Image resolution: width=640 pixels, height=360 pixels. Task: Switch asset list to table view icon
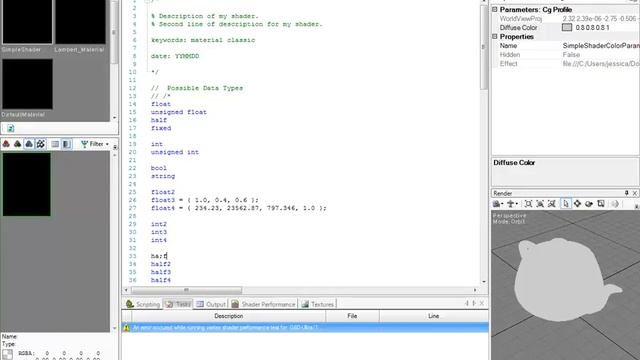pos(55,144)
